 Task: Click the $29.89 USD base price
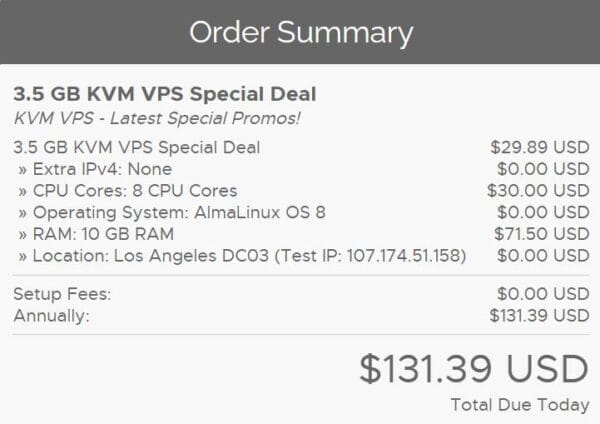pos(538,148)
